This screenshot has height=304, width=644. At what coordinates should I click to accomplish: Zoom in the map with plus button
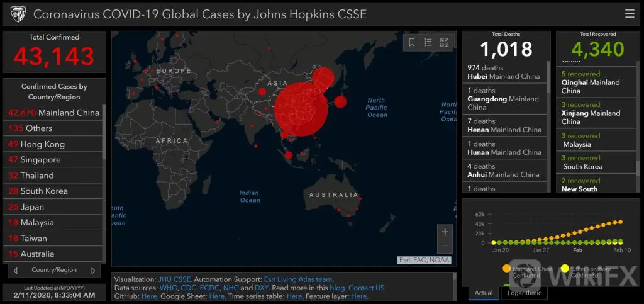pyautogui.click(x=445, y=232)
